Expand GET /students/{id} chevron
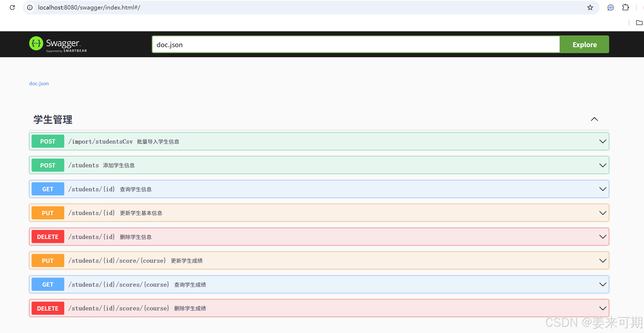 603,189
